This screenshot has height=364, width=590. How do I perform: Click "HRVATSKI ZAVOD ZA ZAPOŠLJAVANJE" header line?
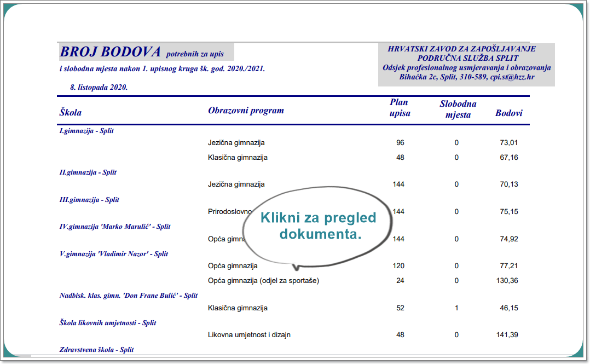(462, 49)
